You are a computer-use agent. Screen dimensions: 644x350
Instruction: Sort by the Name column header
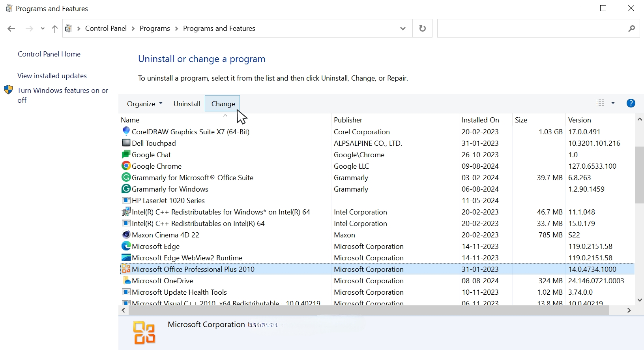click(225, 120)
